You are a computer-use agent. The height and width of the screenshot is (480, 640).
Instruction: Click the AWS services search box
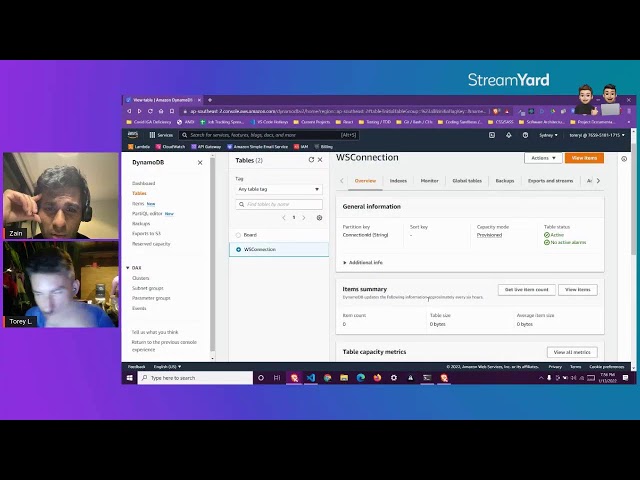[x=269, y=135]
